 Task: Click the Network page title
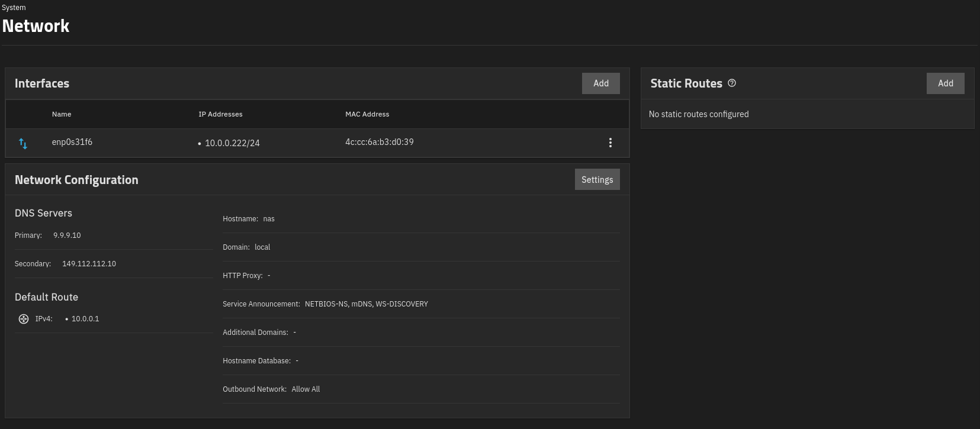[x=36, y=26]
